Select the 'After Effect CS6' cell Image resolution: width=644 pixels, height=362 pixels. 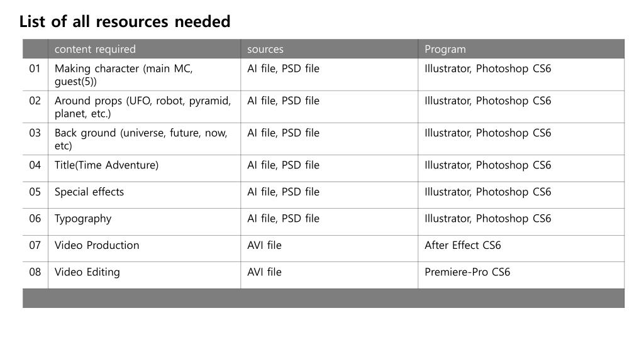tap(521, 248)
